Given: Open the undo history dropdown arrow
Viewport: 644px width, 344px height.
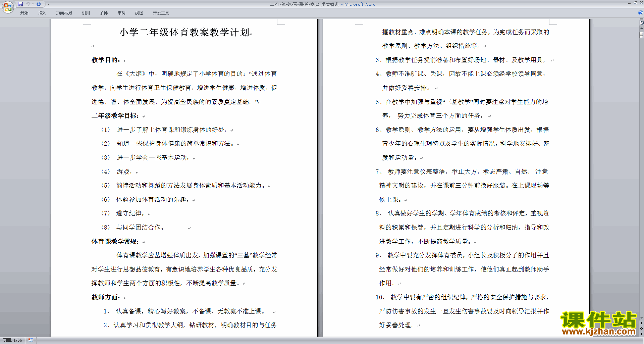Looking at the screenshot, I should 33,4.
